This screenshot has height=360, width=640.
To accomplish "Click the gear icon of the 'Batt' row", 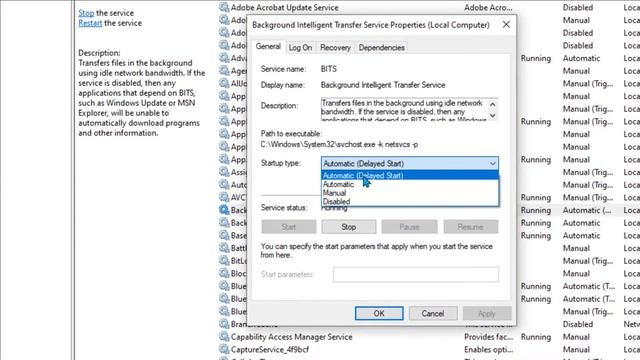I will click(x=224, y=248).
